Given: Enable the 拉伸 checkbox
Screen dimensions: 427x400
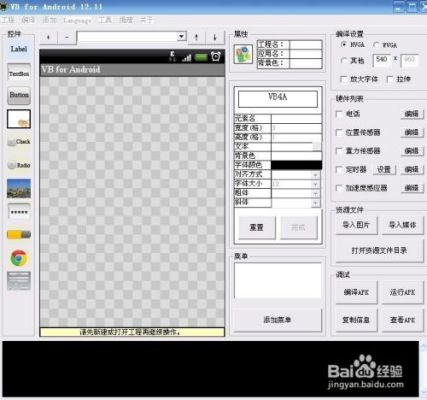Looking at the screenshot, I should (390, 79).
